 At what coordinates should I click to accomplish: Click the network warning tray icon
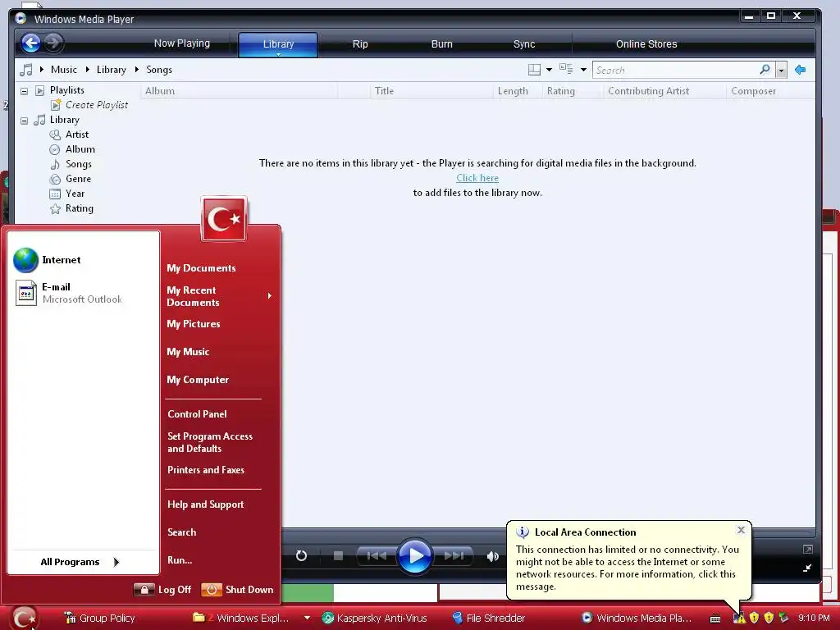(740, 618)
